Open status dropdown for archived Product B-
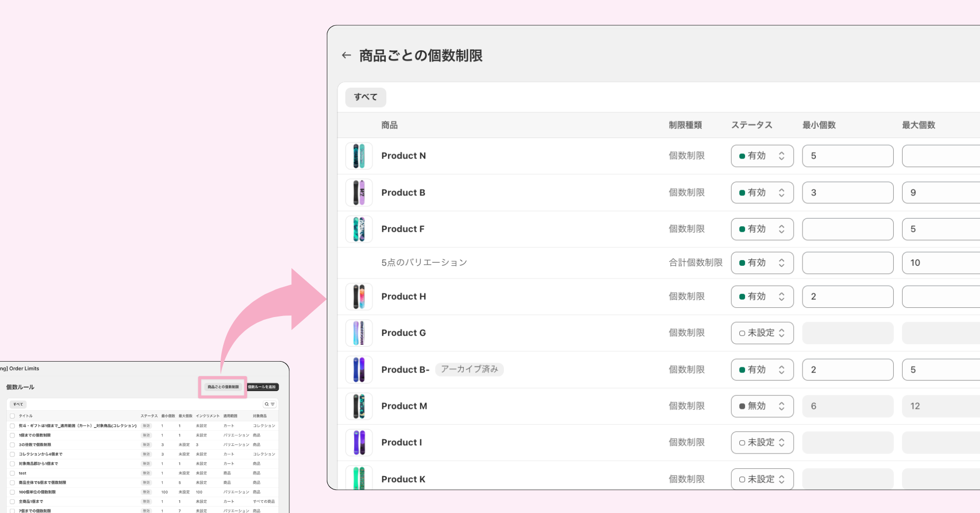 [762, 370]
